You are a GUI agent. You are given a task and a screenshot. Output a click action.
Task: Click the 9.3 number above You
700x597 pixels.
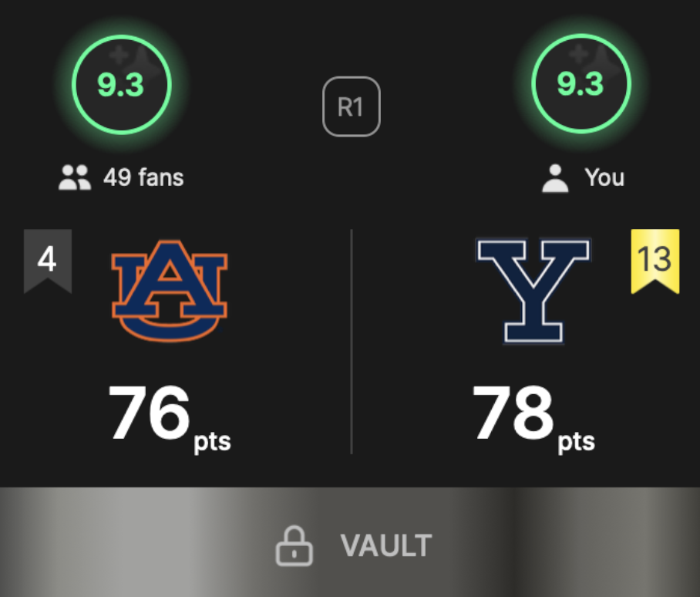click(x=581, y=84)
